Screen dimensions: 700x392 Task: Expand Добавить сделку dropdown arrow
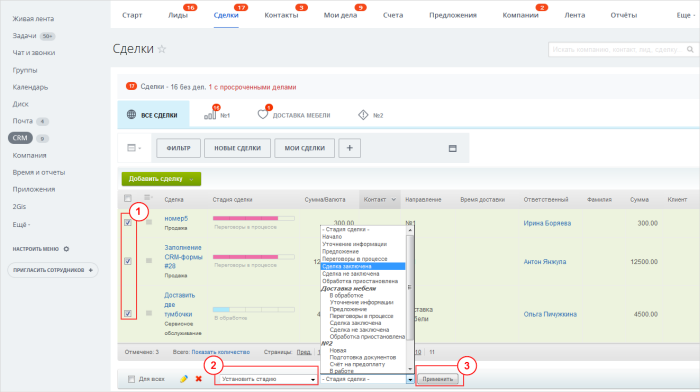[x=192, y=179]
